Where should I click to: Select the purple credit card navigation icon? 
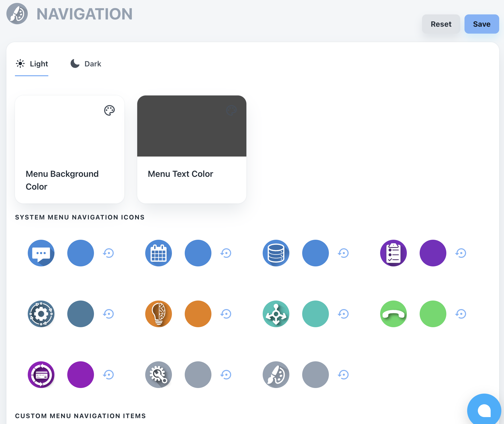[x=41, y=375]
